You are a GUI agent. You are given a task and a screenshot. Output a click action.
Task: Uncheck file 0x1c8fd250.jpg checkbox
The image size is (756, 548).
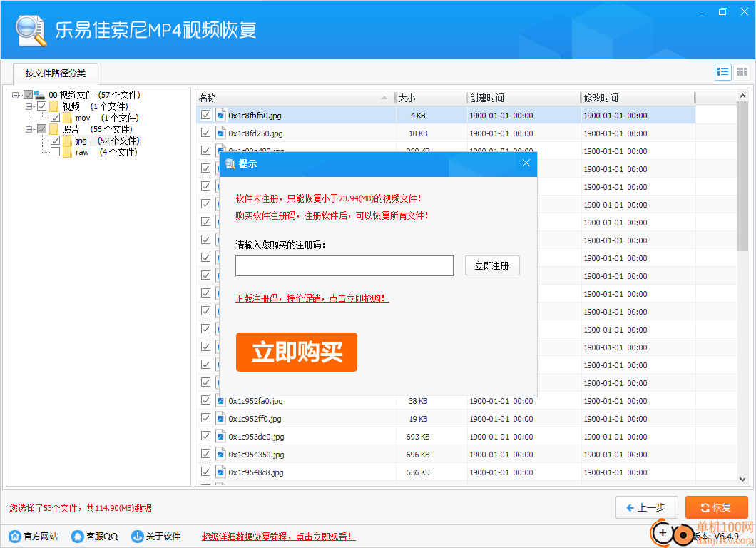tap(206, 133)
